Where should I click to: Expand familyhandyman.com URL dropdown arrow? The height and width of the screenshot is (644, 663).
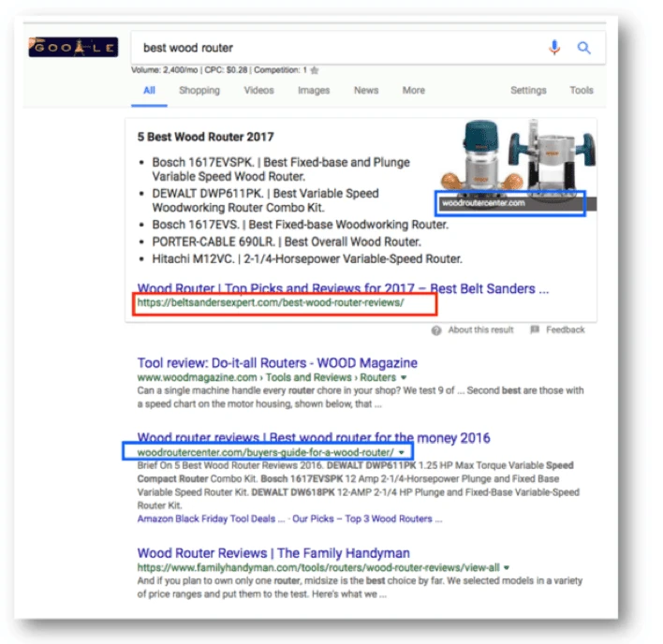pos(506,567)
